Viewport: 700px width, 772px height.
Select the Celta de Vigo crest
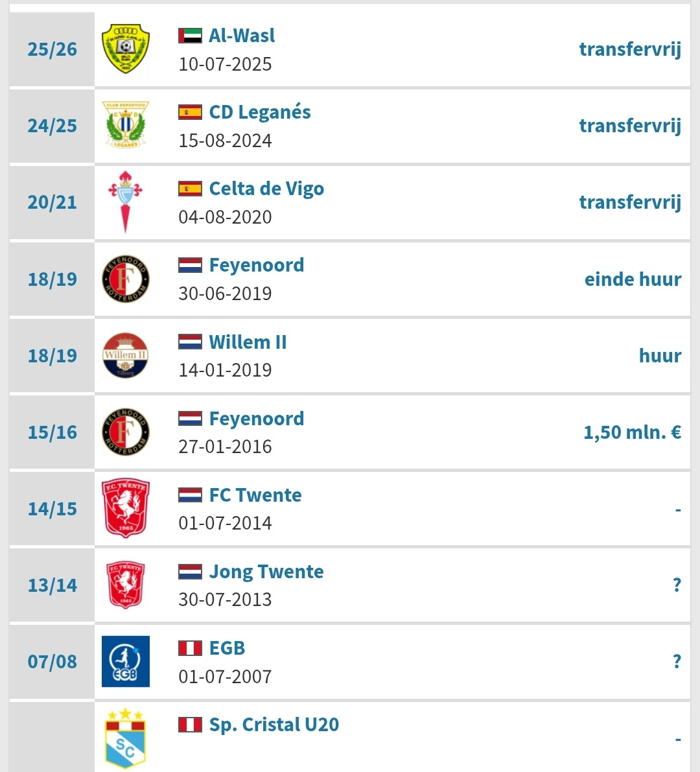[x=126, y=202]
